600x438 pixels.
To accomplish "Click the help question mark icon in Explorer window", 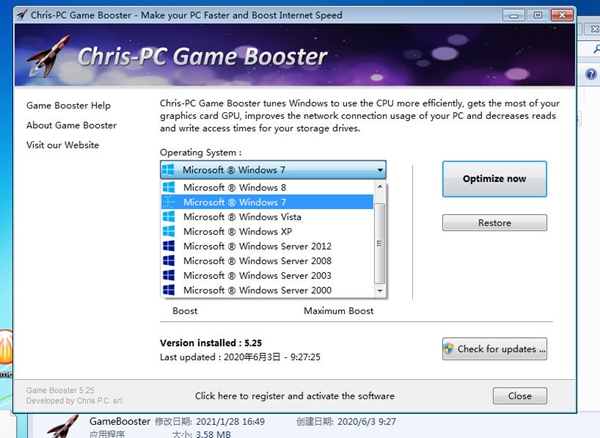I will tap(591, 74).
